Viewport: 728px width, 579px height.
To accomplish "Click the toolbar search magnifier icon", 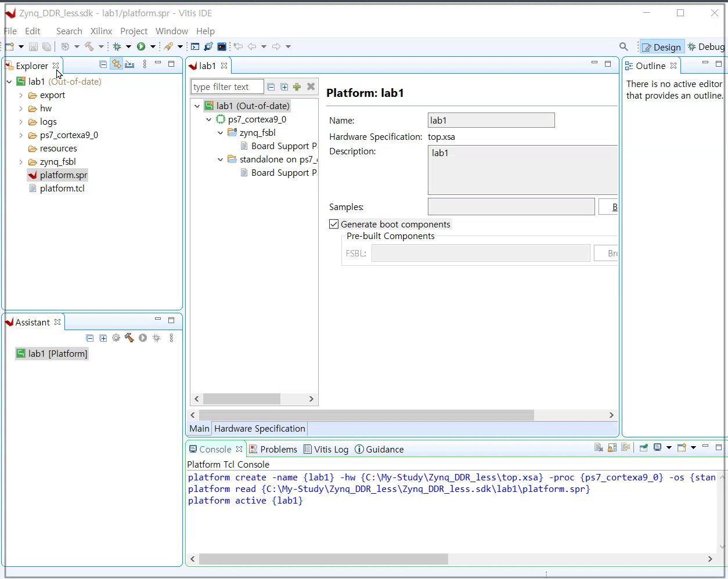I will click(624, 46).
